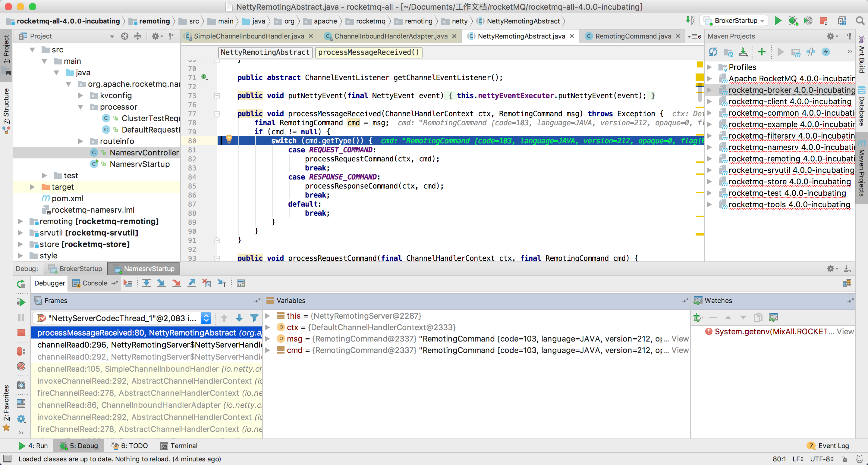Click the Evaluate Expression calculator icon
868x465 pixels.
(x=241, y=283)
